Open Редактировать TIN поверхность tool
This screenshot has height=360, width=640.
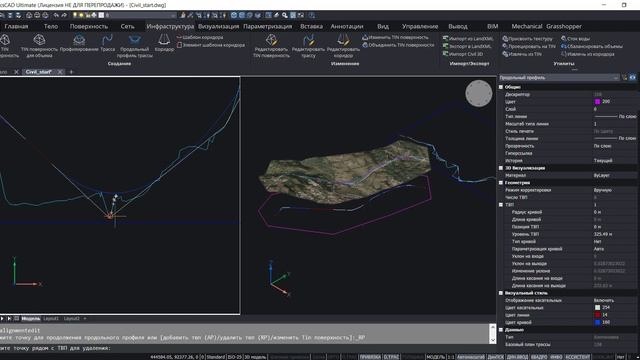pos(271,46)
